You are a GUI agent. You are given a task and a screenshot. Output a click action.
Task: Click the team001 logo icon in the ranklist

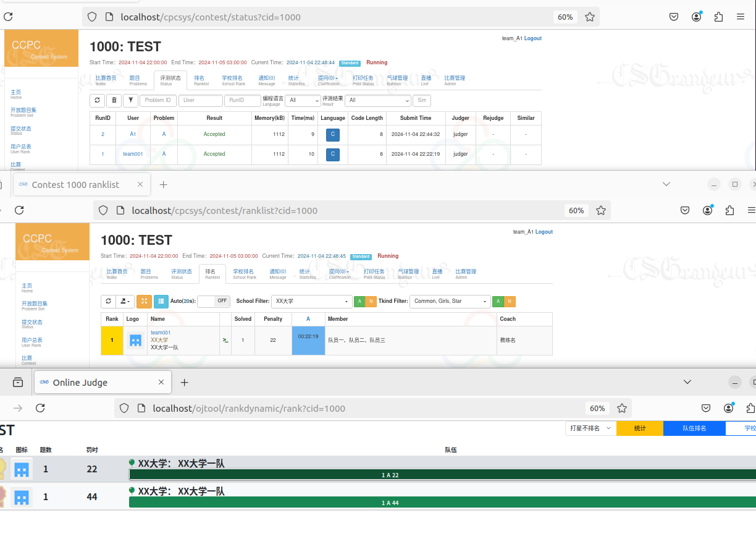point(135,340)
